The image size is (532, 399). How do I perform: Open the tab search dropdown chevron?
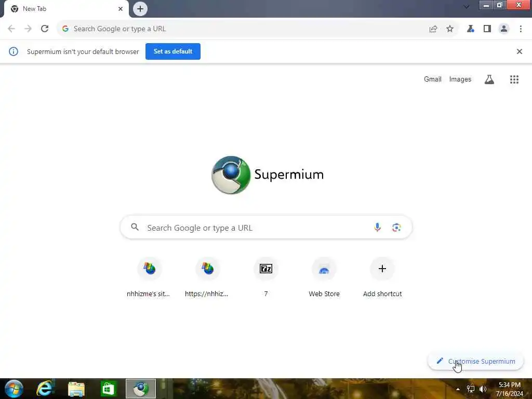(x=467, y=6)
